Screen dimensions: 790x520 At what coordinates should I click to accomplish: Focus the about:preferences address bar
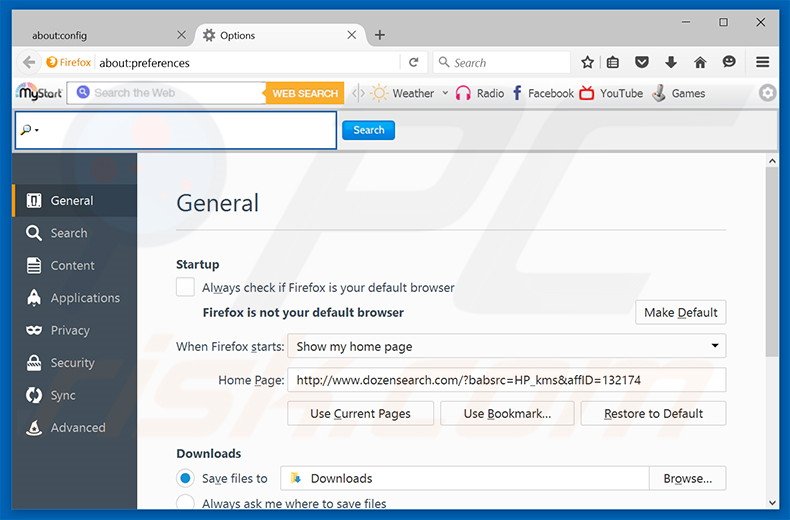click(x=247, y=62)
